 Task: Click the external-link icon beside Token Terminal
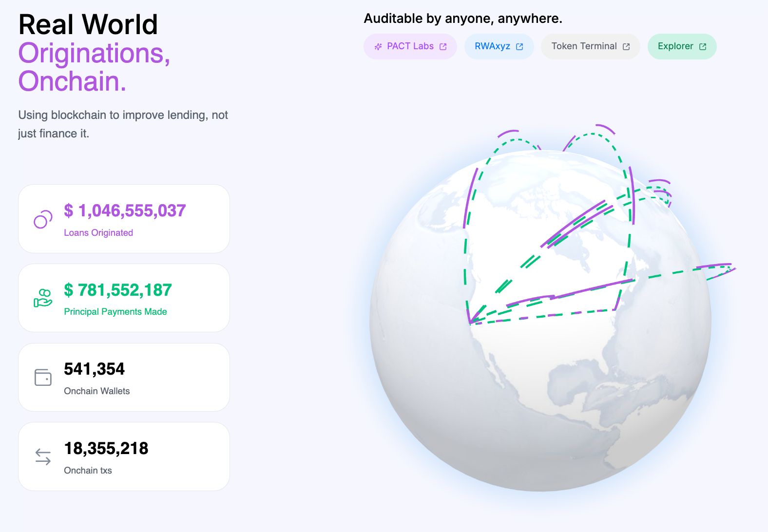click(626, 47)
